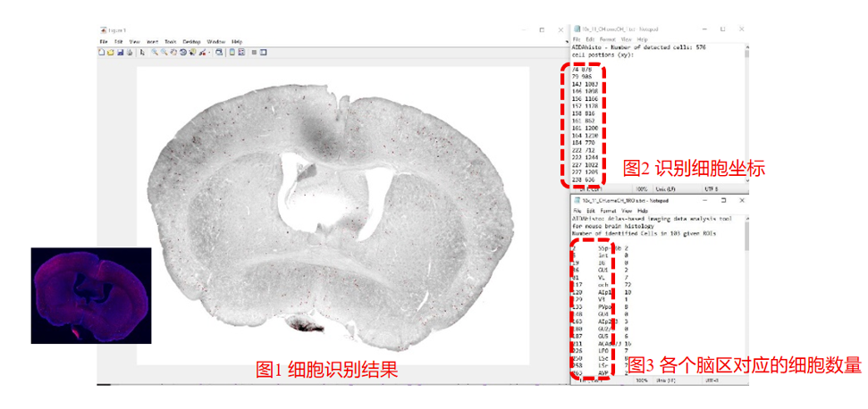Image resolution: width=868 pixels, height=409 pixels.
Task: Open File menu in Figure 1 window
Action: click(104, 41)
